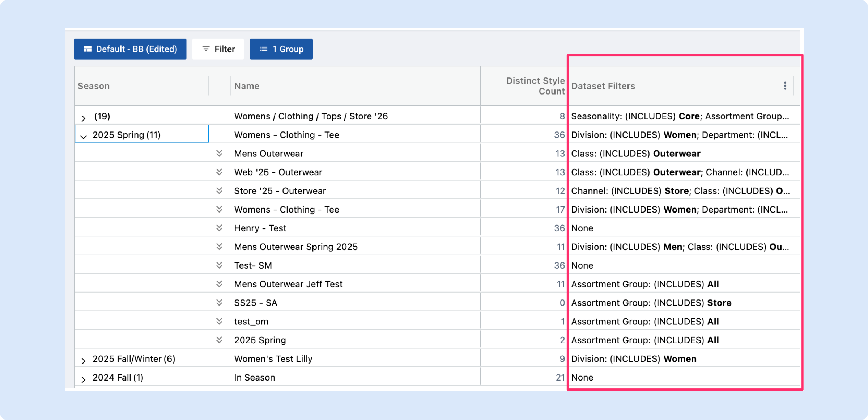The image size is (868, 420).
Task: Click double-chevron icon beside SS25 - SA
Action: 219,302
